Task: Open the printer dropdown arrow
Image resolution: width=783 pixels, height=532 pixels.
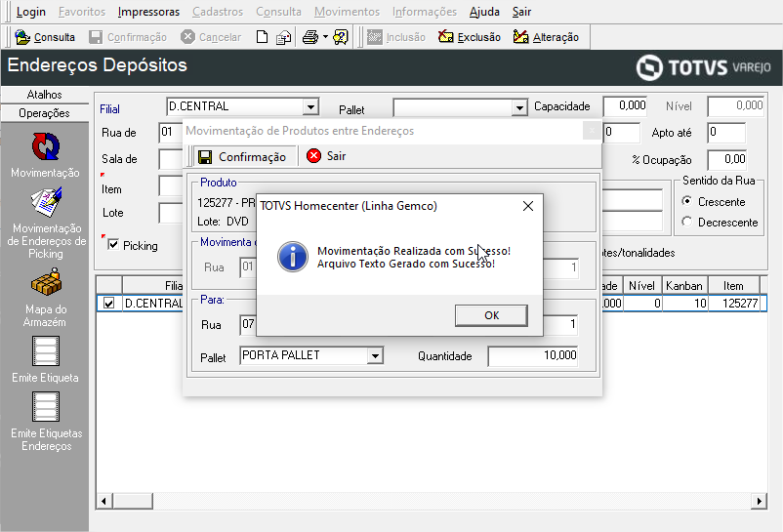Action: click(325, 37)
